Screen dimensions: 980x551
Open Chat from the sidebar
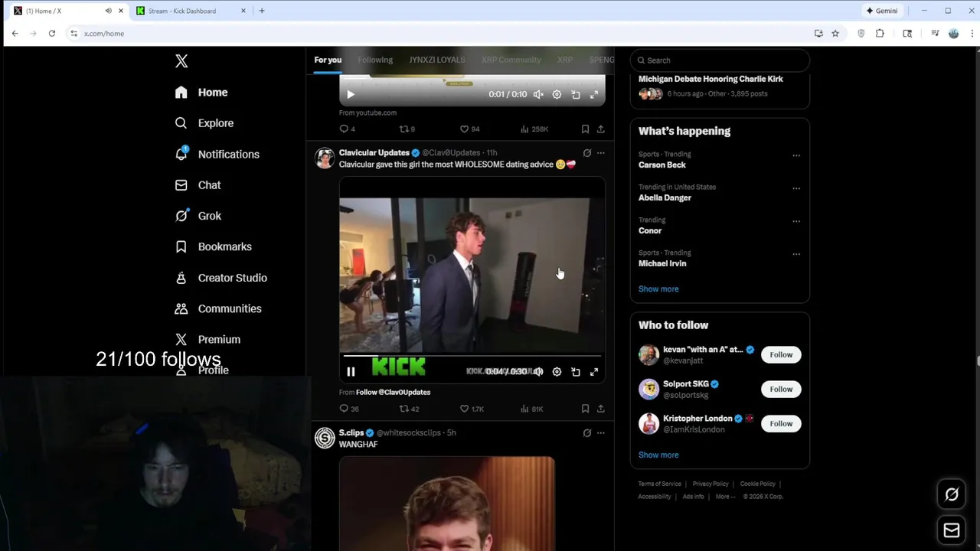[x=198, y=185]
